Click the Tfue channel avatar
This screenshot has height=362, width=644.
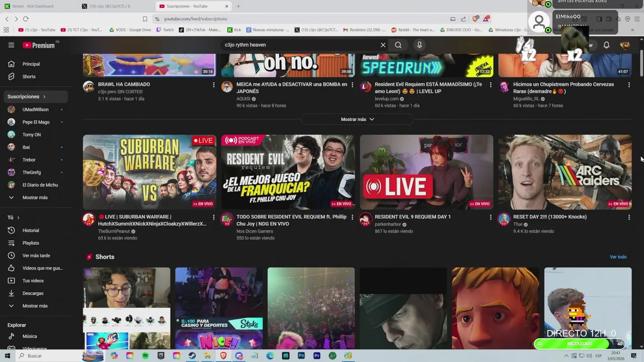[504, 219]
